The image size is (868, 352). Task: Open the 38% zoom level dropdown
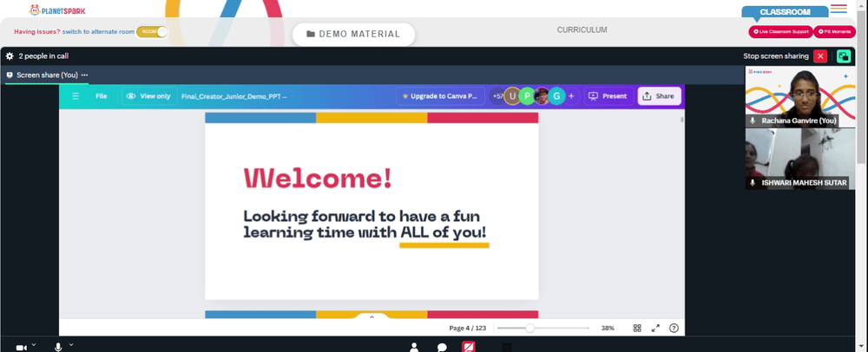click(608, 329)
